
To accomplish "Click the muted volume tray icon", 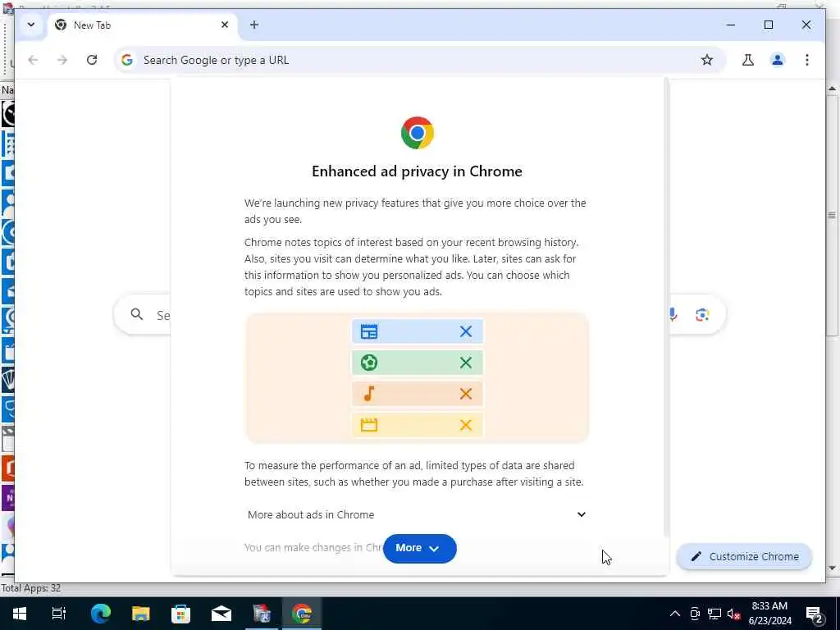I will point(734,614).
